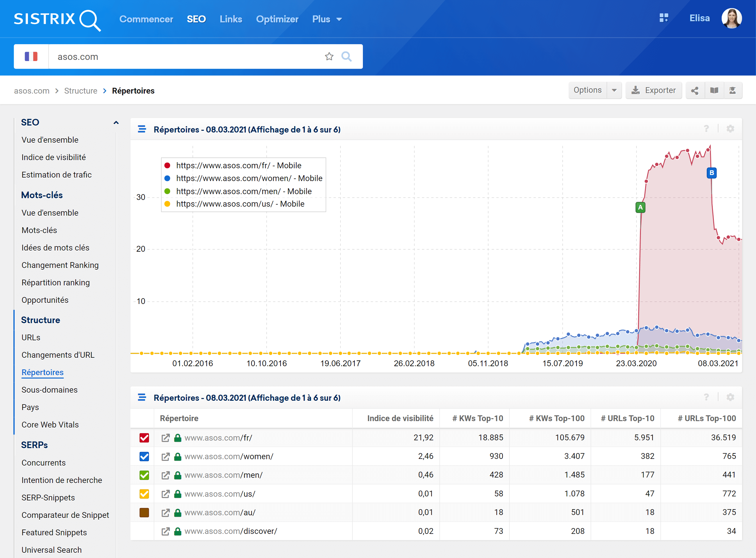Open Intention de recherche sidebar item

point(62,480)
